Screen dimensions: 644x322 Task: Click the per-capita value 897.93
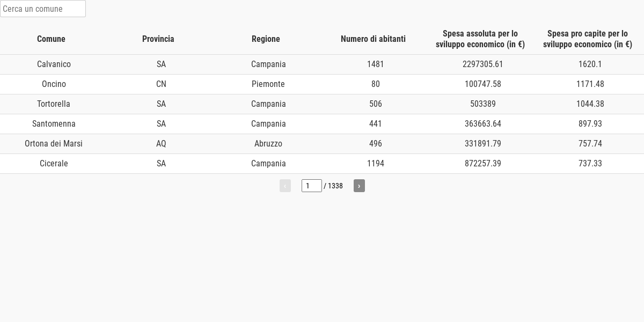tap(590, 124)
